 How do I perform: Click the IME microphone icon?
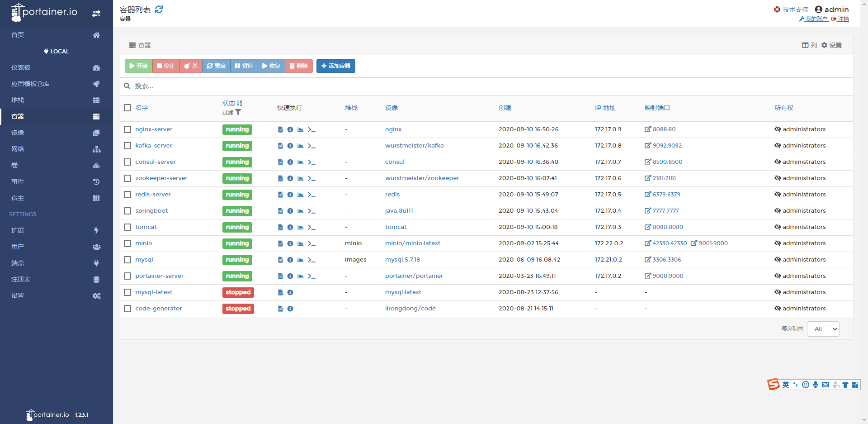coord(816,385)
